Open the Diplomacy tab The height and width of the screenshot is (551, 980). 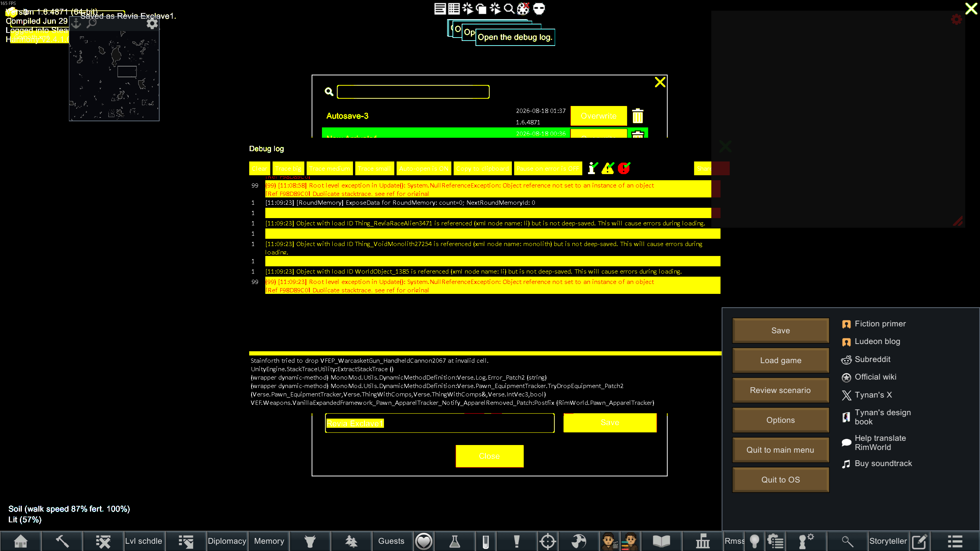227,541
